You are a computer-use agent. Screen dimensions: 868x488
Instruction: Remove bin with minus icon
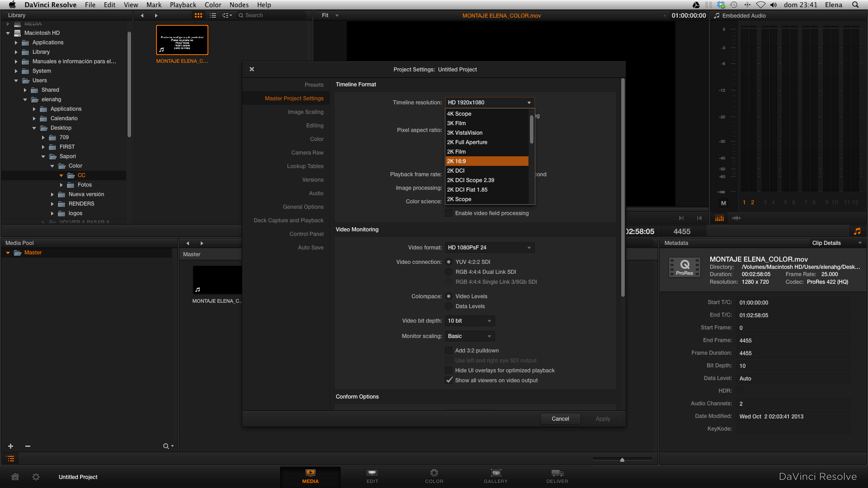click(28, 446)
